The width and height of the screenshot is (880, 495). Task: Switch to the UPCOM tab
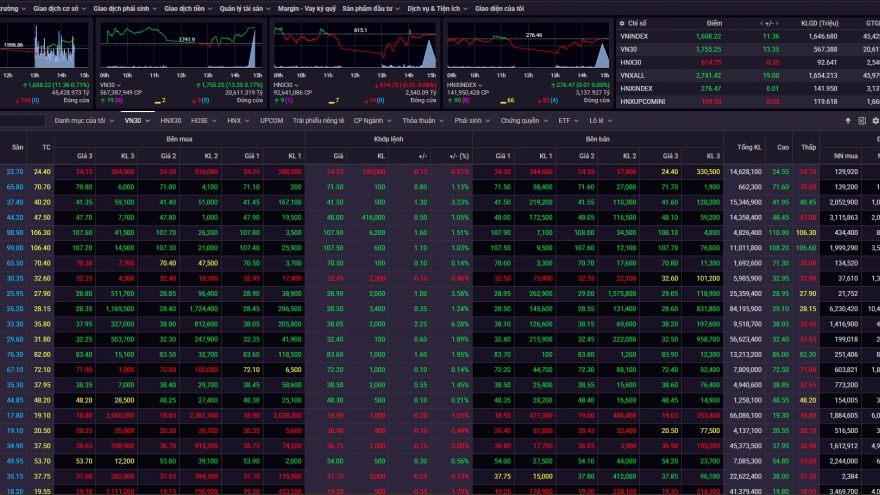pos(271,120)
